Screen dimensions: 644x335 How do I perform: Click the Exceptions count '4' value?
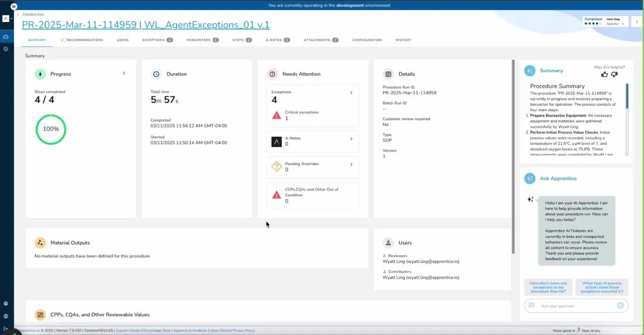(x=274, y=100)
